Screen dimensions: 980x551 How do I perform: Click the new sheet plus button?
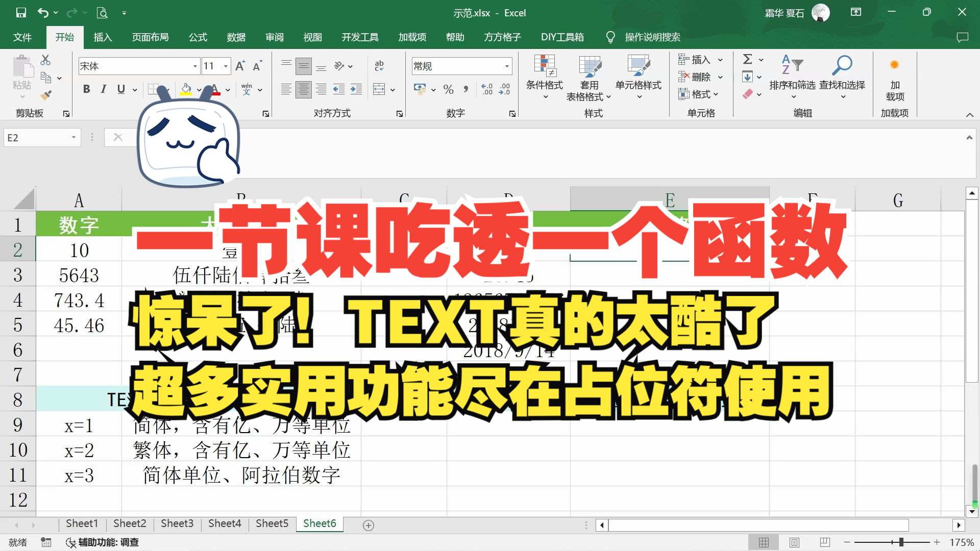369,525
